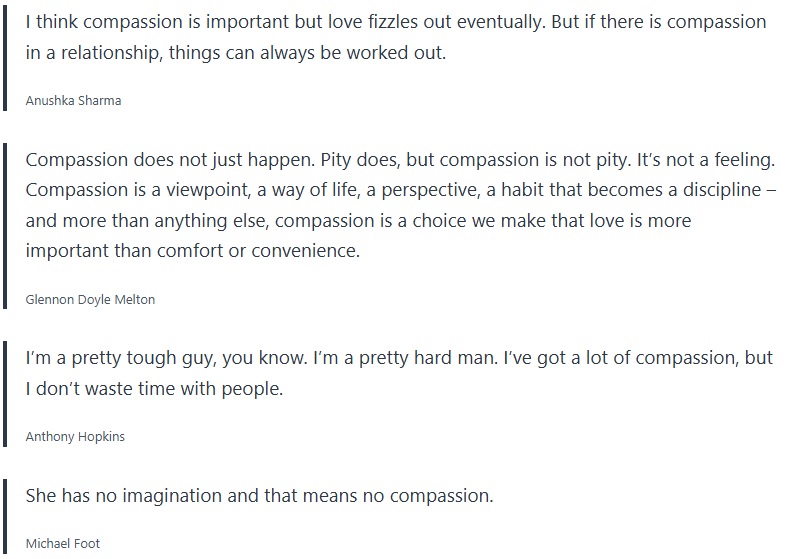Open the Glennon Doyle Melton author link
The image size is (809, 559).
point(90,299)
